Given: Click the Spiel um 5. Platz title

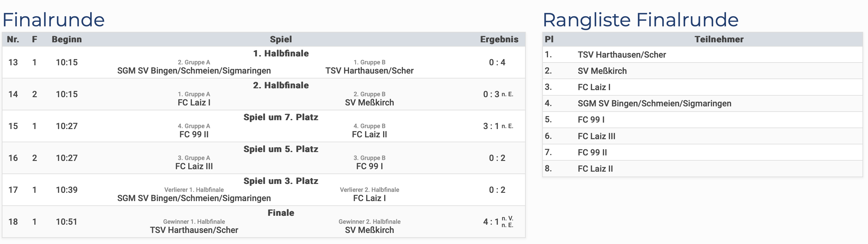Looking at the screenshot, I should [281, 149].
